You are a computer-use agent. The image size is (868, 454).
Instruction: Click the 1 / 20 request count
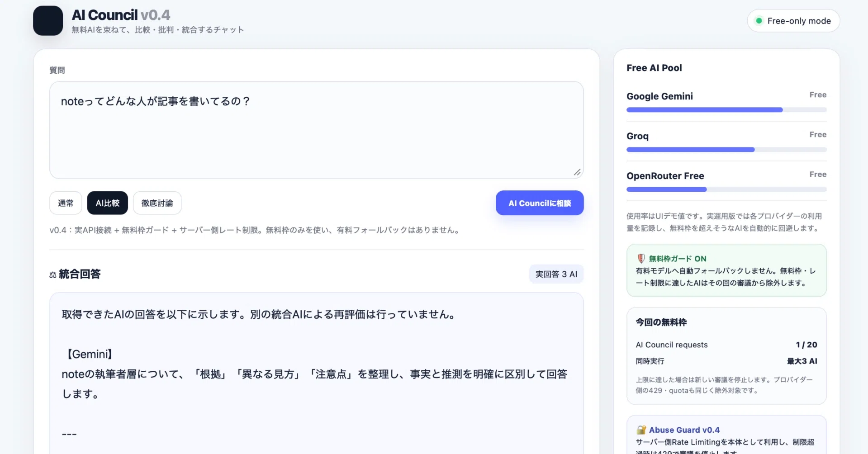[x=806, y=345]
